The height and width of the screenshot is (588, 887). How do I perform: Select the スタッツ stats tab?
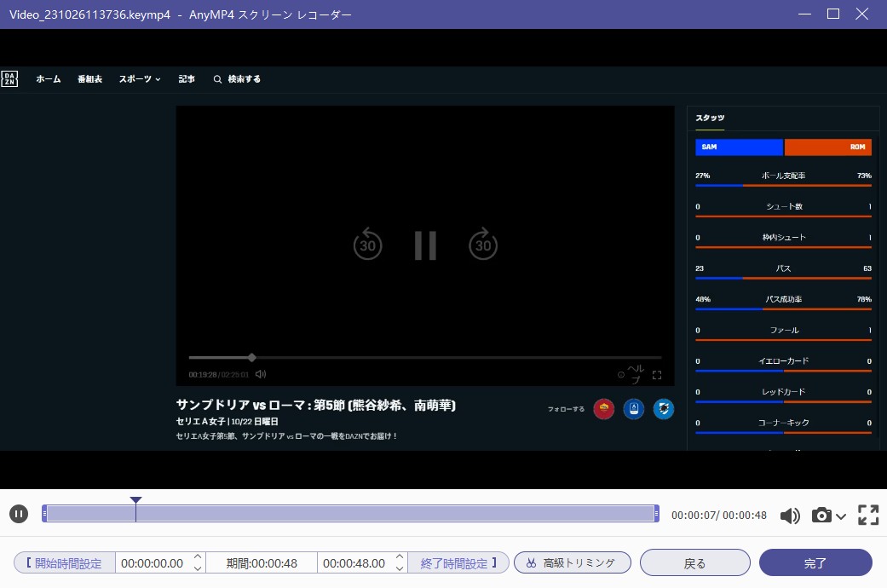click(709, 118)
